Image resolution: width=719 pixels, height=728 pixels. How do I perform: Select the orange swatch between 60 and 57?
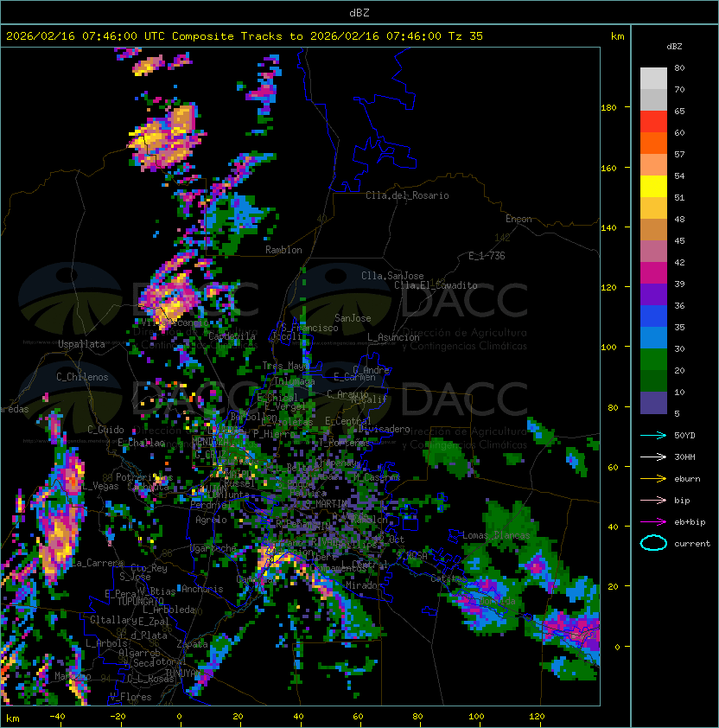click(653, 143)
